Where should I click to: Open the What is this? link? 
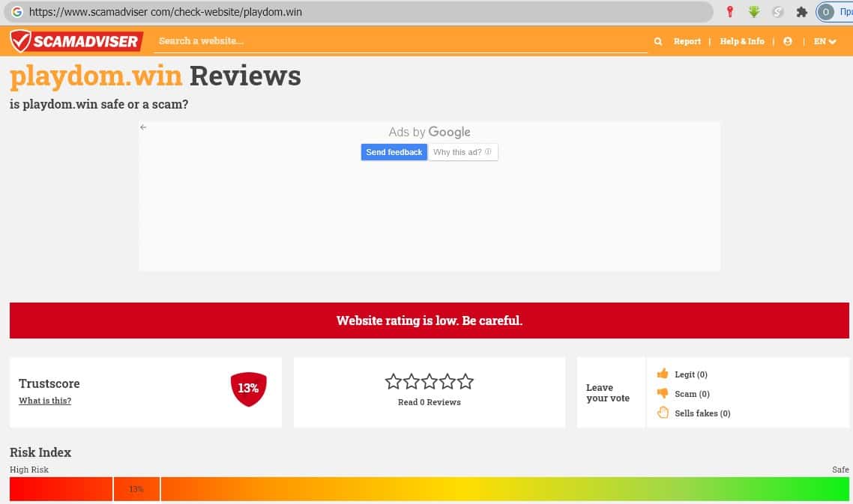coord(45,401)
